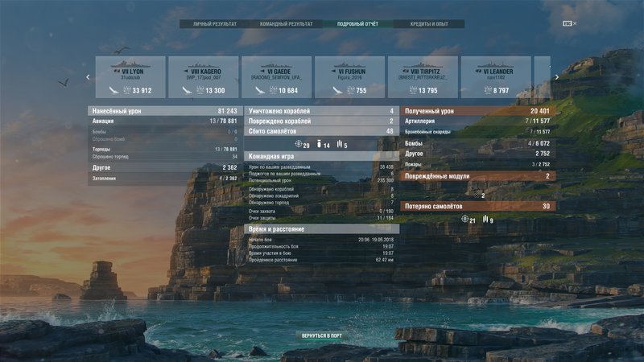Image resolution: width=644 pixels, height=362 pixels.
Task: Click the Kagero ship silhouette icon
Action: pyautogui.click(x=204, y=65)
